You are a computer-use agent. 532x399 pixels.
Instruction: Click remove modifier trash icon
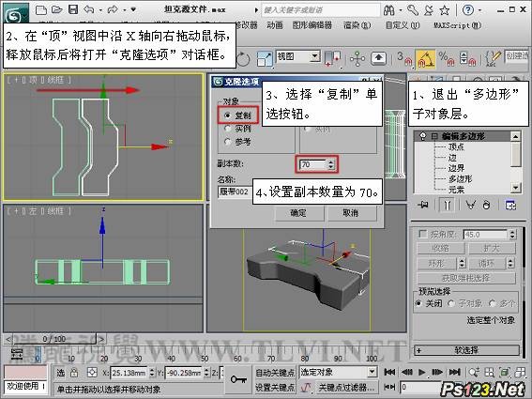pyautogui.click(x=487, y=205)
